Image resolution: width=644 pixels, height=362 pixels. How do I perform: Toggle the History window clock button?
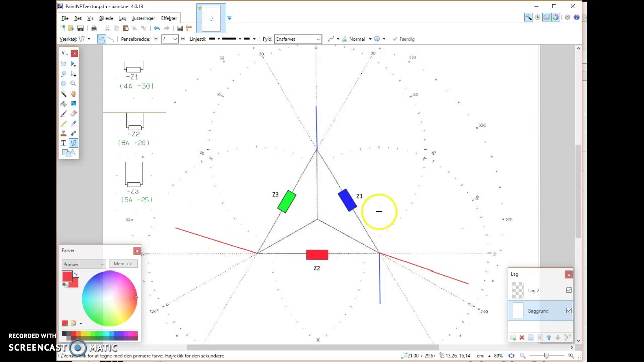tap(537, 17)
